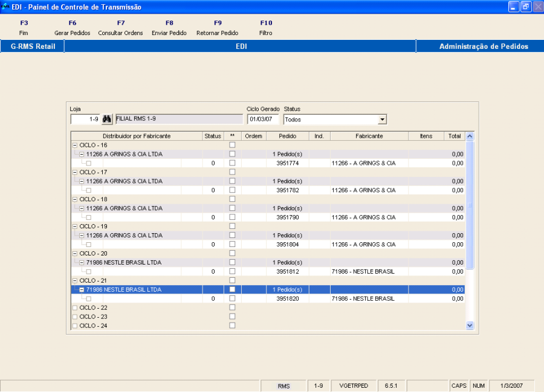
Task: Tick the checkbox in the highlighted NESTLE row
Action: pyautogui.click(x=233, y=289)
